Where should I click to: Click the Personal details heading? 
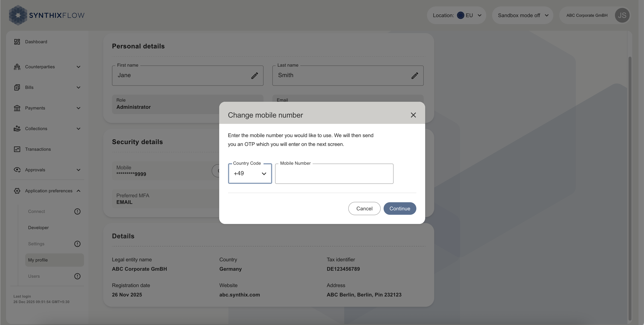pos(138,46)
